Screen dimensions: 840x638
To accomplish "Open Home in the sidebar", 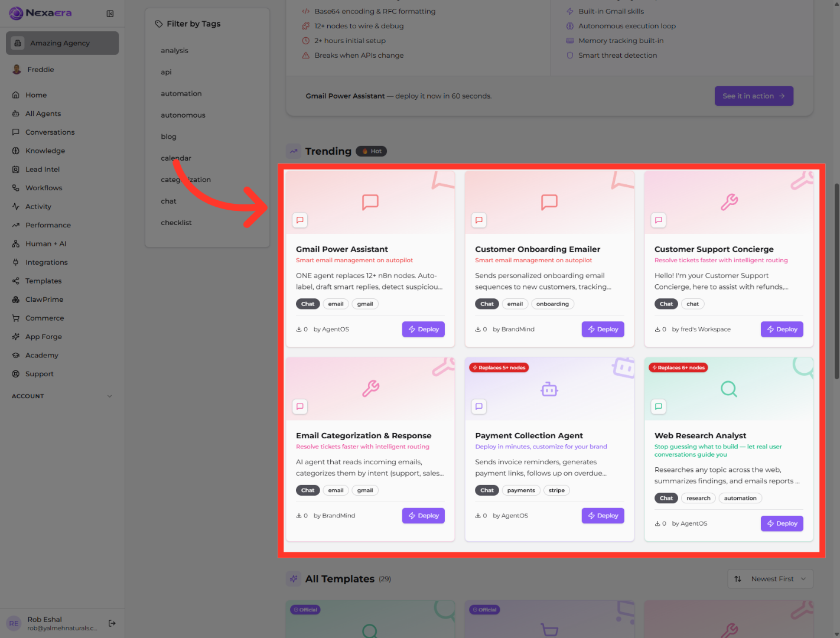I will (36, 95).
